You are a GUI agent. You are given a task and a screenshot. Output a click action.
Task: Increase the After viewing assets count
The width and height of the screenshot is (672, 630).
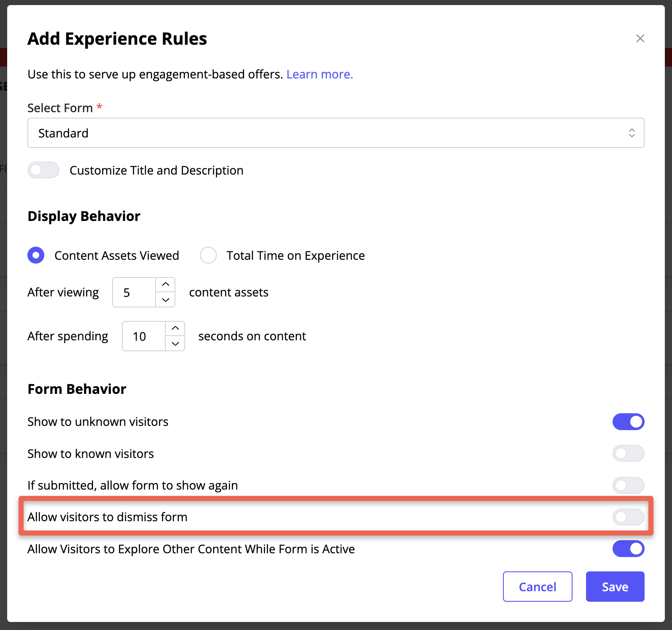pyautogui.click(x=166, y=285)
